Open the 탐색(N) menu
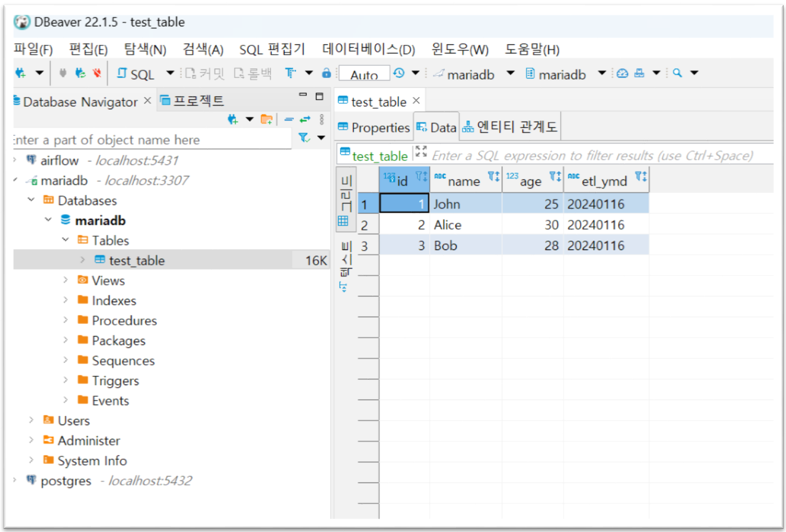The image size is (786, 532). (x=145, y=49)
